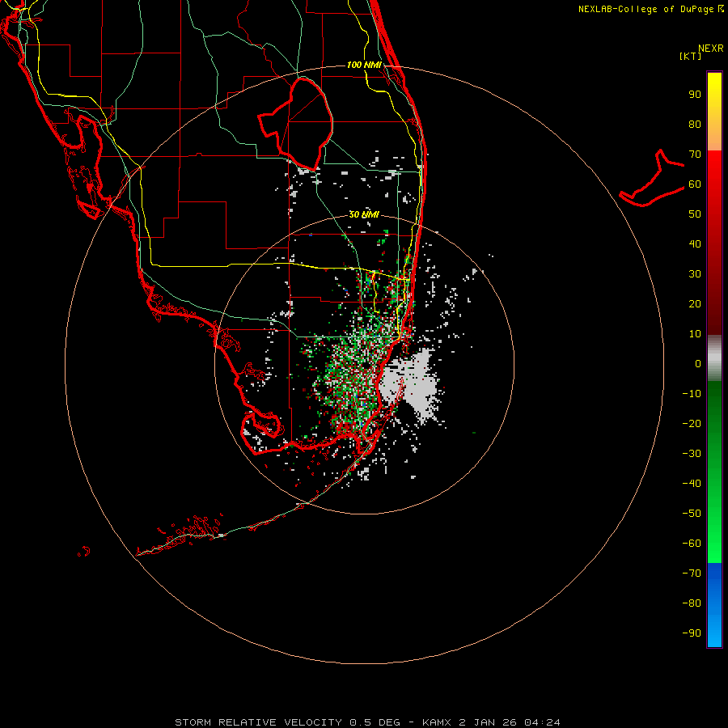Click the -40 scale value
The width and height of the screenshot is (728, 728).
pyautogui.click(x=692, y=484)
